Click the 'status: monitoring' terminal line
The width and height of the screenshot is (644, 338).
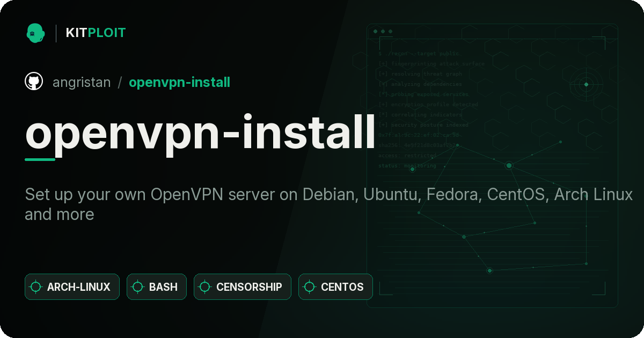tap(407, 166)
